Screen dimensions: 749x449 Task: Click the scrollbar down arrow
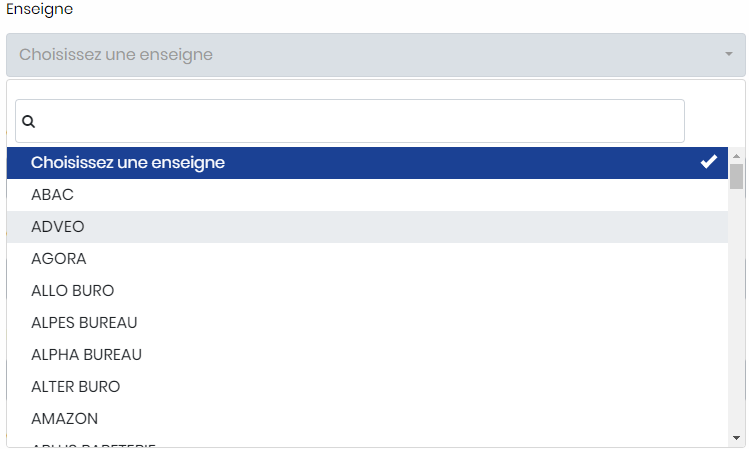click(x=736, y=438)
